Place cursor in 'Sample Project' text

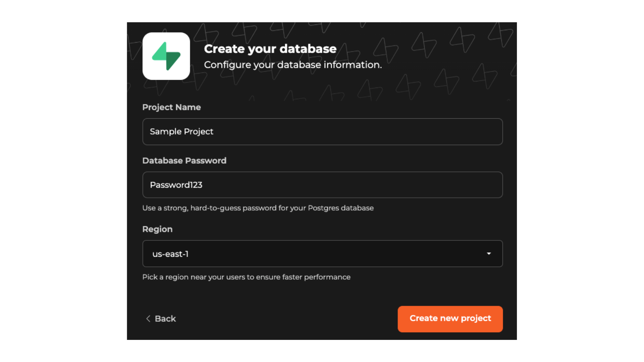[181, 132]
